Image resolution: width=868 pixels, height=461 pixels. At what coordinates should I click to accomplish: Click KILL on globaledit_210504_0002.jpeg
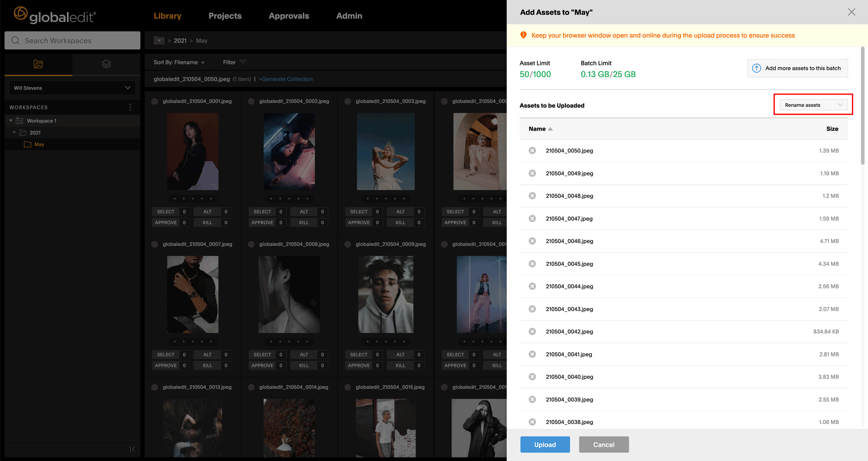(304, 222)
